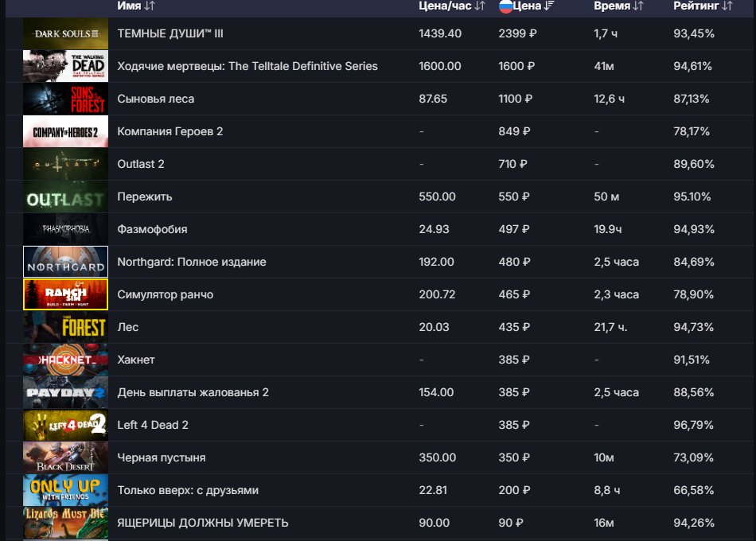Viewport: 756px width, 541px height.
Task: Click the 2399 ₽ price of Dark Souls
Action: pos(516,33)
